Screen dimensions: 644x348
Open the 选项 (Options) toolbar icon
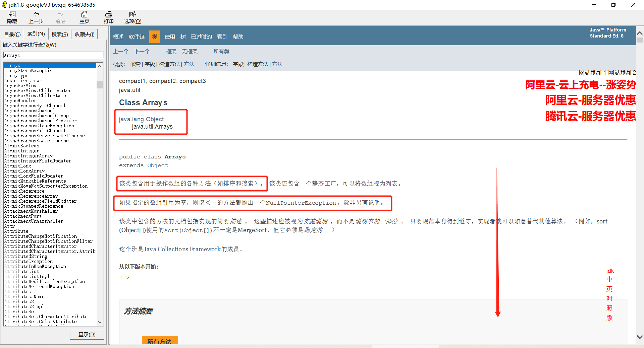point(133,17)
